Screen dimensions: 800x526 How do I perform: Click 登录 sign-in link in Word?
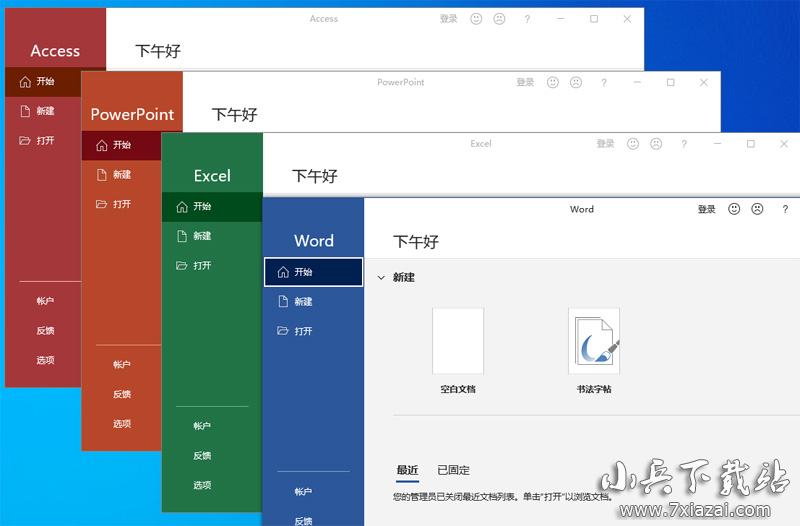(x=707, y=209)
